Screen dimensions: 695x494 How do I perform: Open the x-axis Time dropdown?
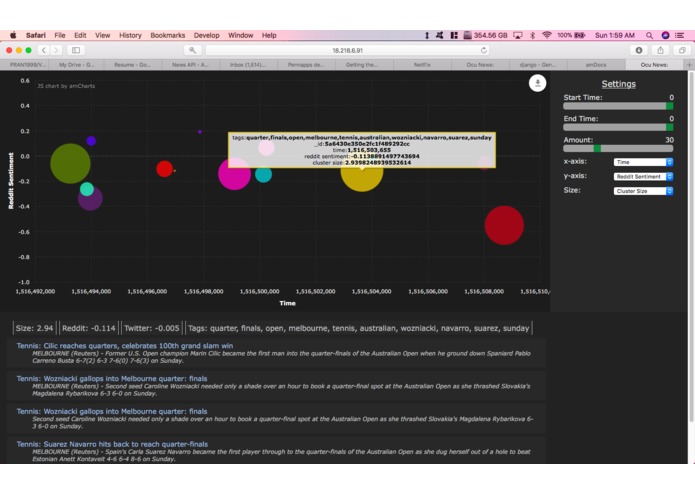tap(643, 162)
